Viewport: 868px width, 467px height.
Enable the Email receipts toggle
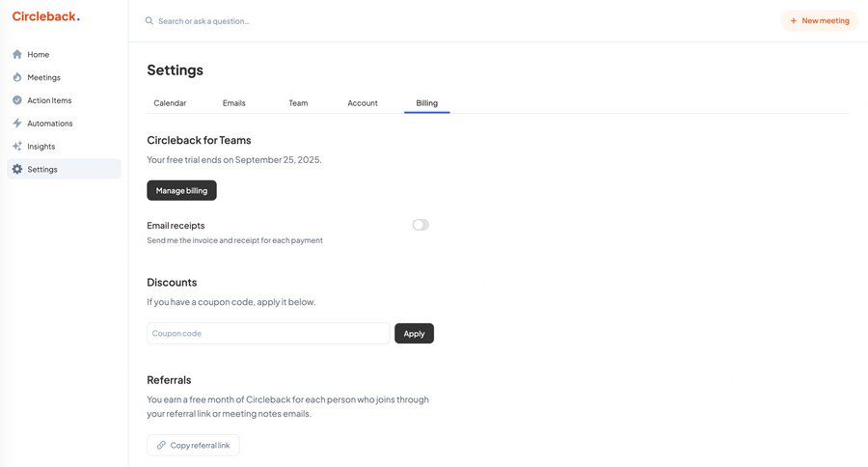420,225
